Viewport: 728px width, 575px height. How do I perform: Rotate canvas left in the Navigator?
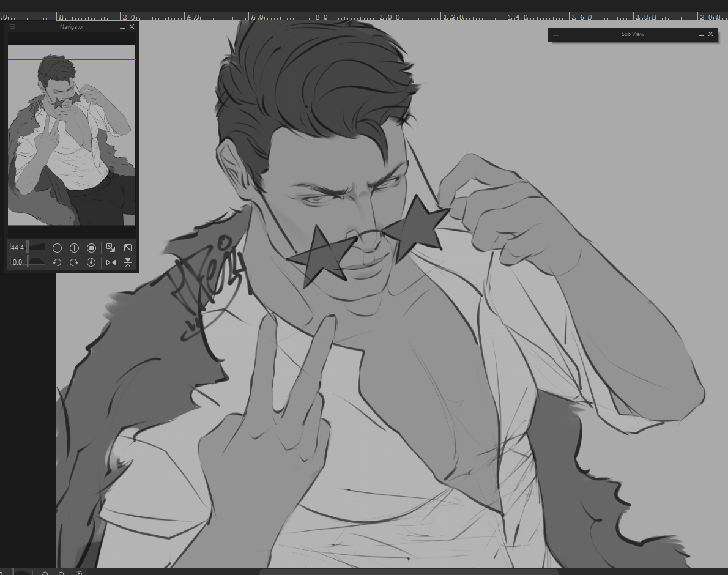(57, 262)
